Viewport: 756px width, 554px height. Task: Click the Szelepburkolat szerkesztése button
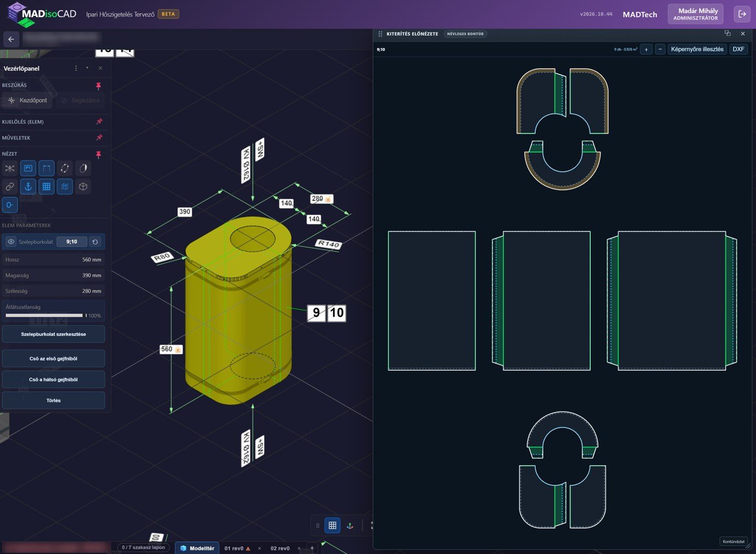coord(53,334)
